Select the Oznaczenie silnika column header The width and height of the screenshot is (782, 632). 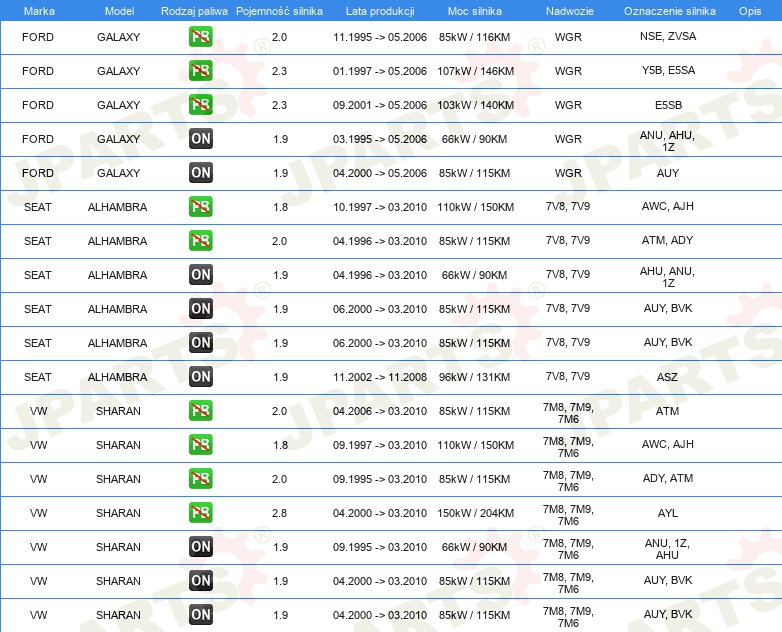pyautogui.click(x=670, y=11)
